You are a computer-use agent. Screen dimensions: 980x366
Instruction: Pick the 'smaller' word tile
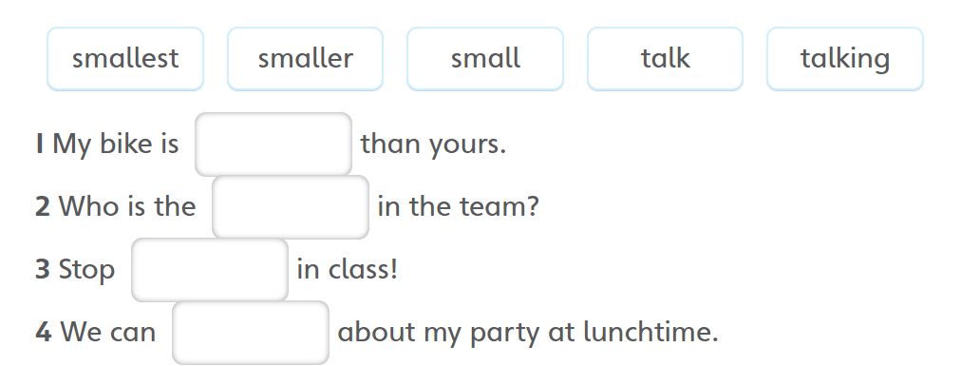pyautogui.click(x=305, y=59)
